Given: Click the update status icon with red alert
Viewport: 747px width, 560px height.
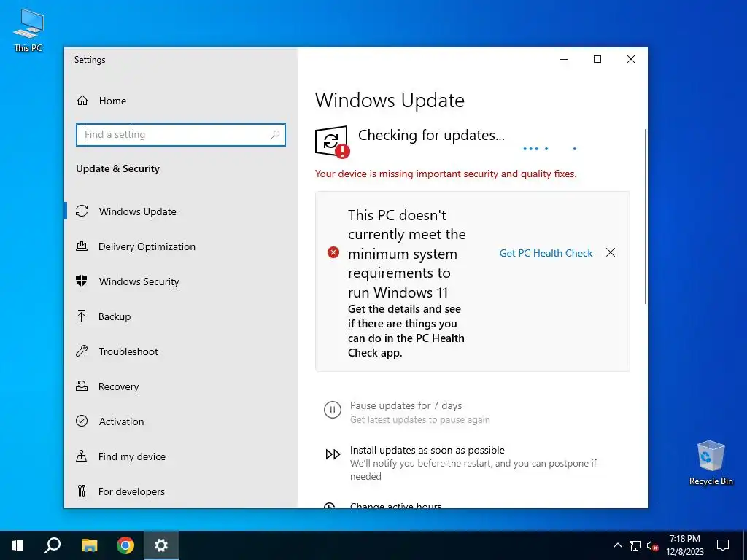Looking at the screenshot, I should (x=332, y=141).
